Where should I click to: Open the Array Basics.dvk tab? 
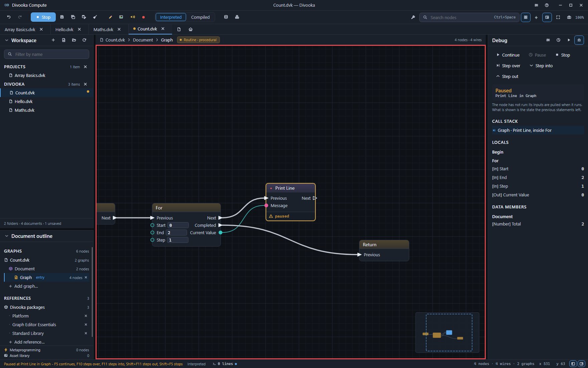[x=20, y=29]
